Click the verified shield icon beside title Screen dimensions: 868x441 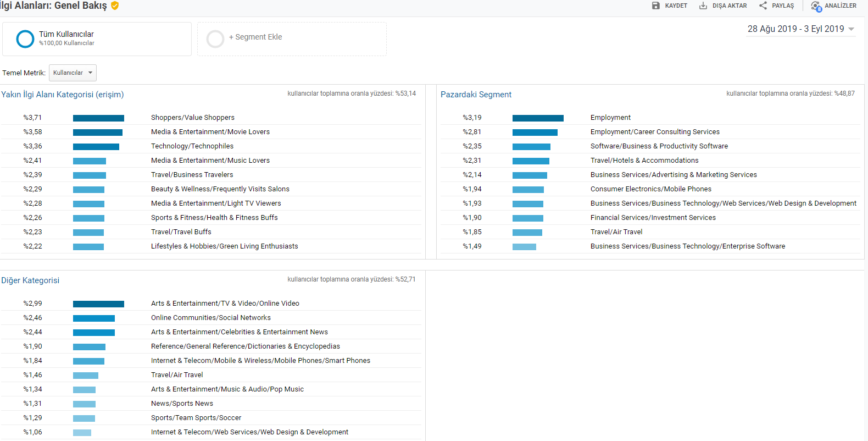tap(115, 5)
